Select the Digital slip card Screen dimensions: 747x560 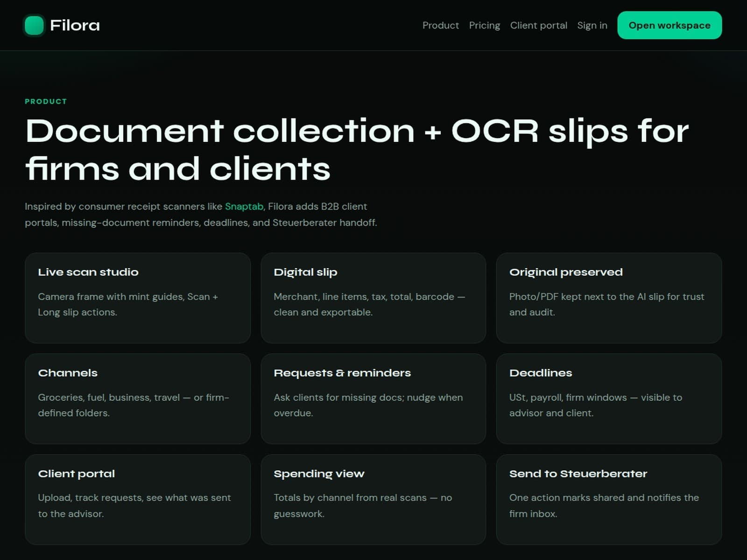373,298
